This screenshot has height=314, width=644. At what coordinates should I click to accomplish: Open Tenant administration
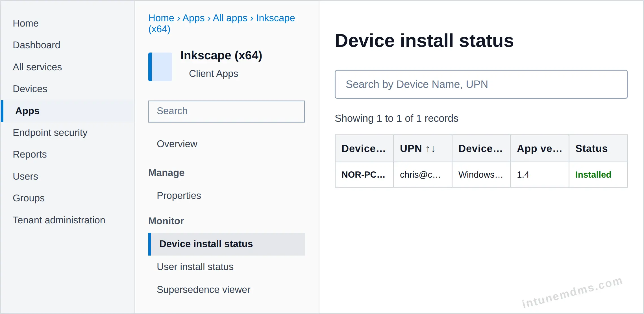click(x=59, y=220)
